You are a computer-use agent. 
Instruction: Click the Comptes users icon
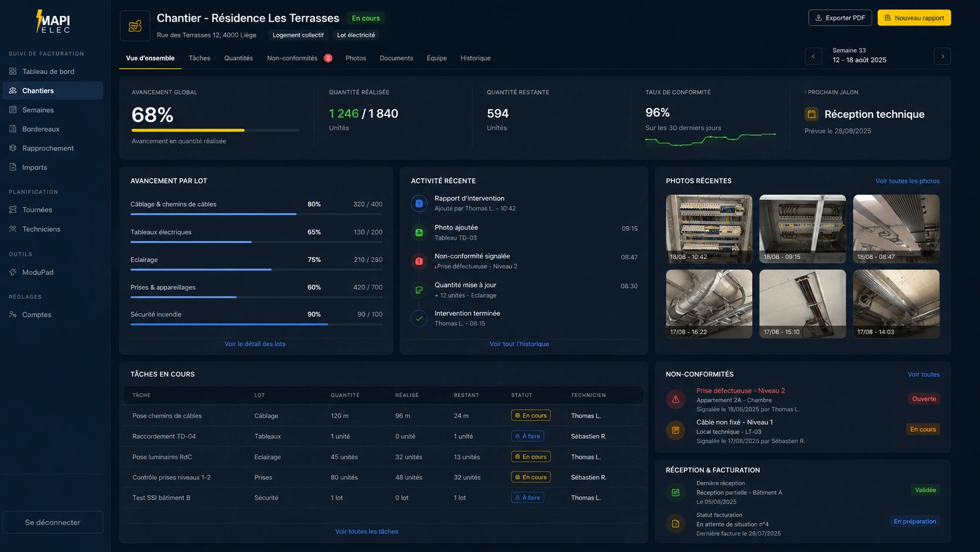pos(13,314)
